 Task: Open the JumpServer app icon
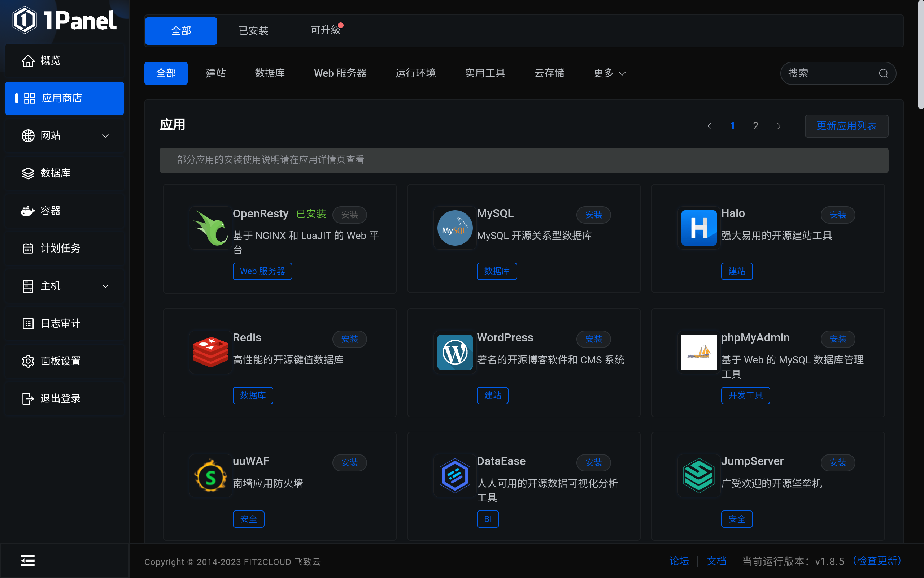pos(699,476)
